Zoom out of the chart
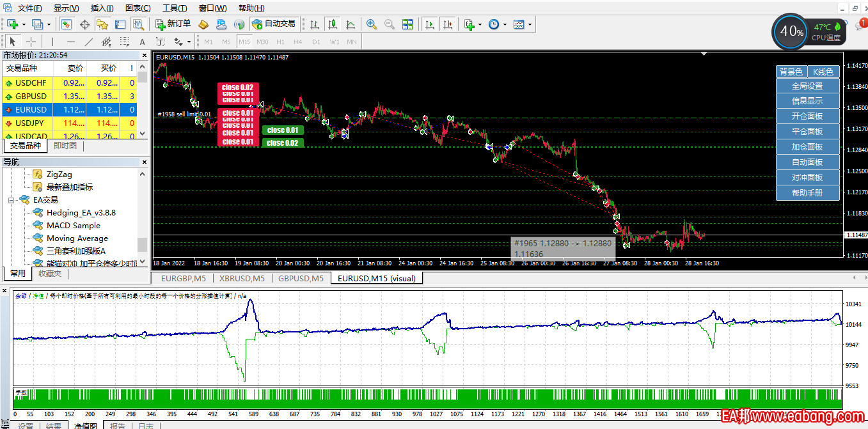Screen dimensions: 868x429 pos(390,24)
